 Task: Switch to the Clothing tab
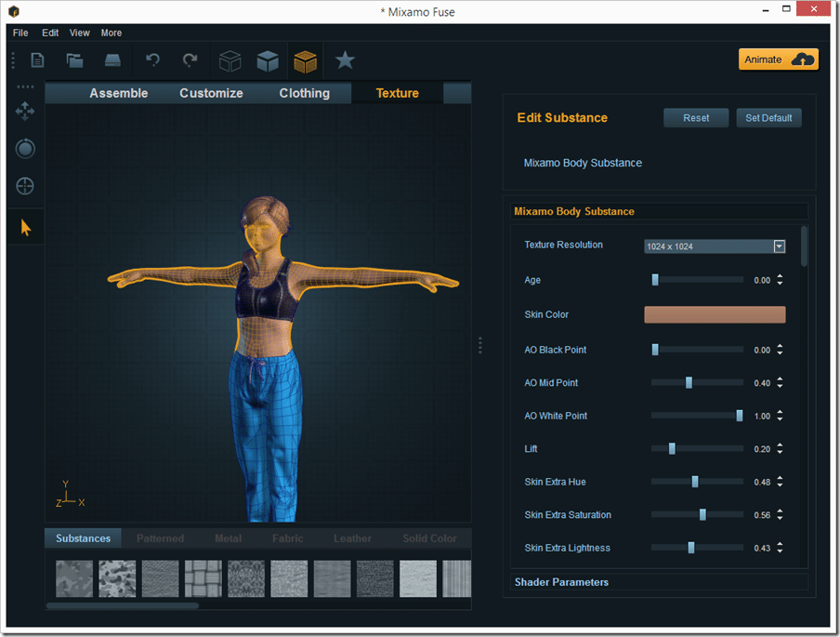(304, 93)
